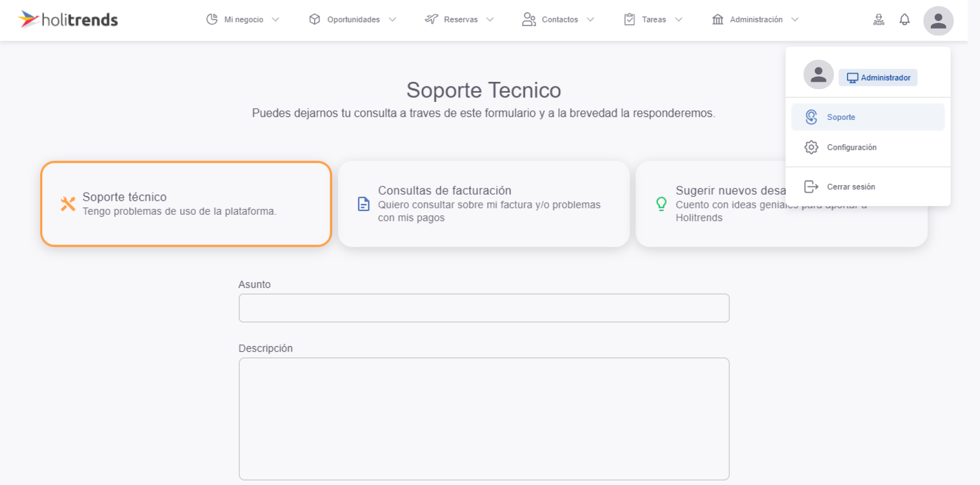The width and height of the screenshot is (980, 485).
Task: Select the Soporte técnico card
Action: click(186, 204)
